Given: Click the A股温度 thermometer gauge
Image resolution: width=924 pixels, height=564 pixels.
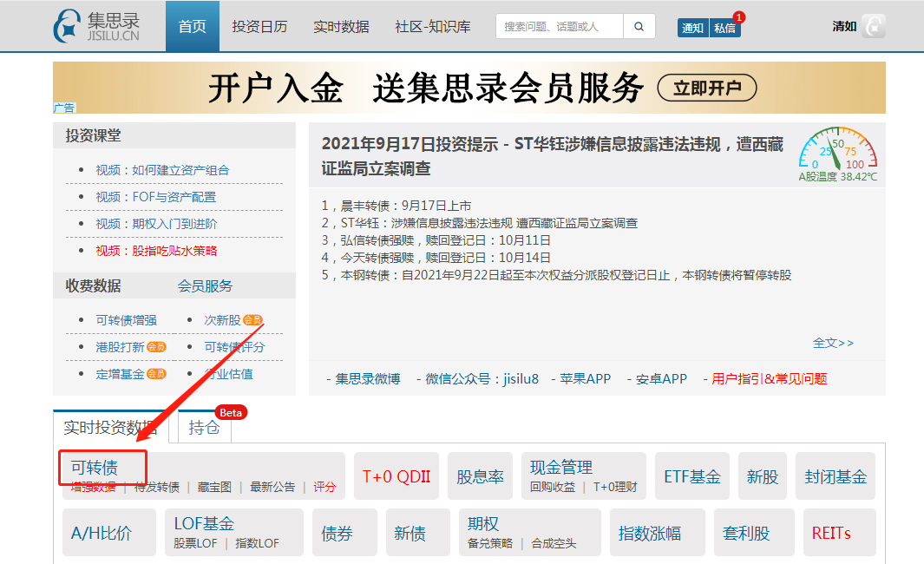Looking at the screenshot, I should coord(837,153).
